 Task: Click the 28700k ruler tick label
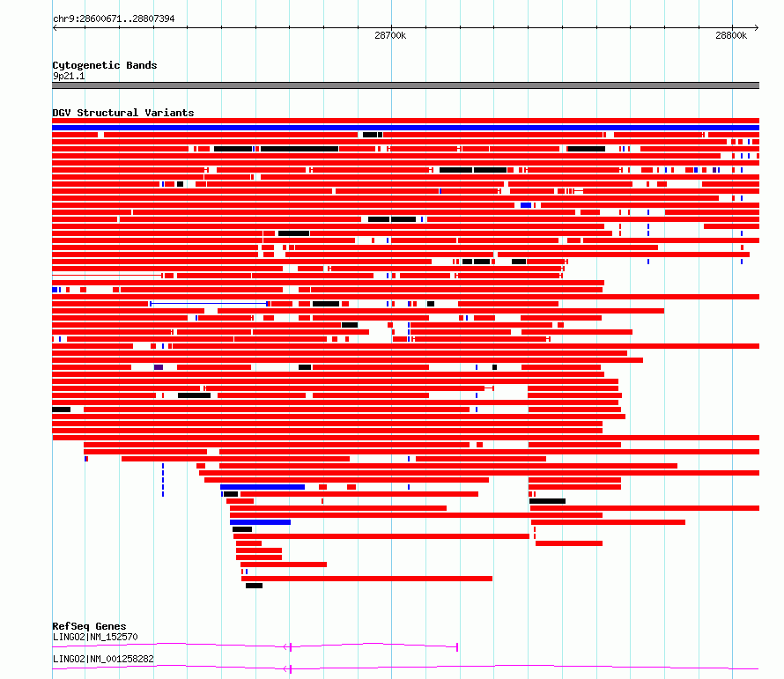coord(390,35)
